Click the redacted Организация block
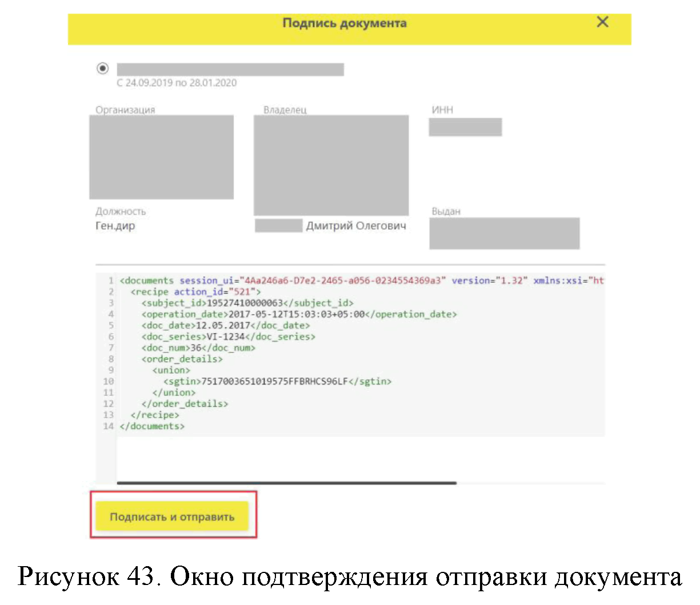This screenshot has width=700, height=605. (161, 157)
